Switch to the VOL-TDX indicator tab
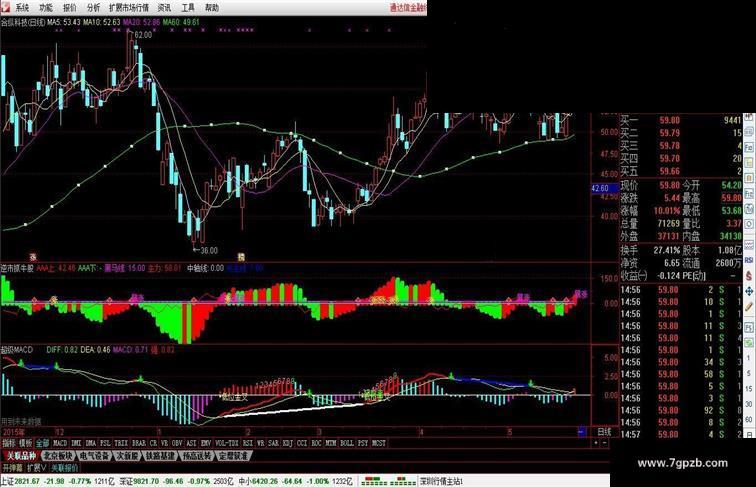756x487 pixels. 227,443
